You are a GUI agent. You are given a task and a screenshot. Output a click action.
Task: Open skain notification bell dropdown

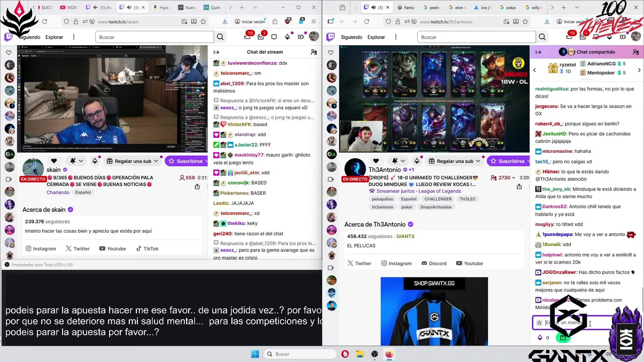(76, 161)
